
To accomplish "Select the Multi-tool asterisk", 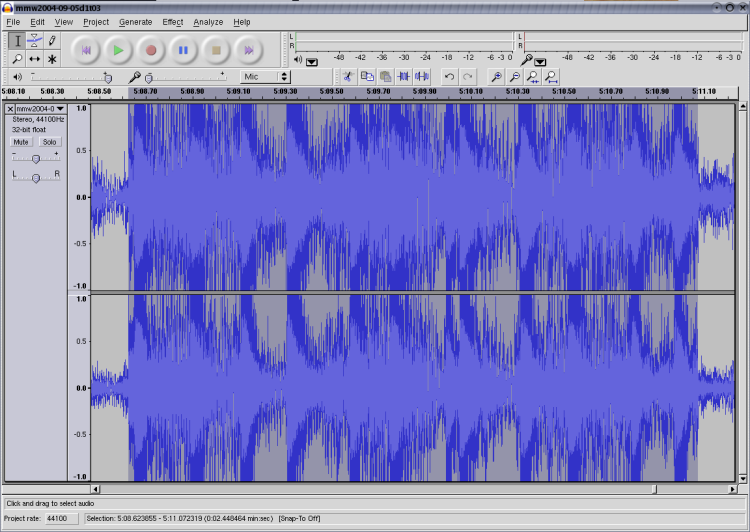I will coord(52,59).
